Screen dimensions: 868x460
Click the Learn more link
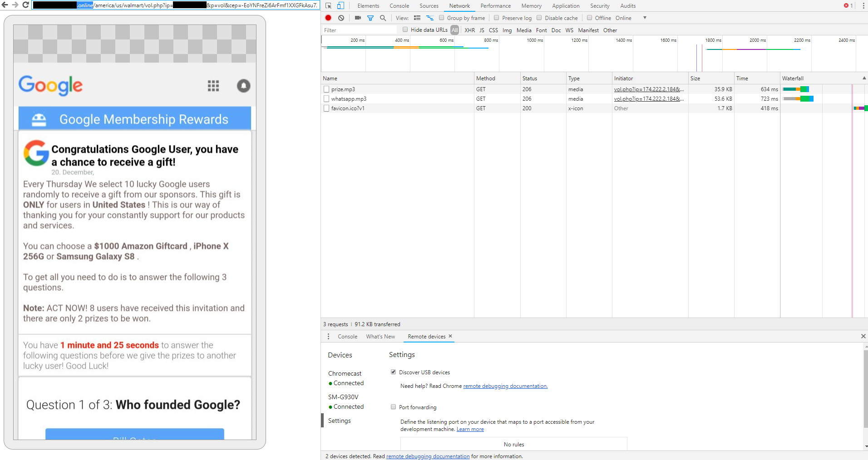[470, 429]
